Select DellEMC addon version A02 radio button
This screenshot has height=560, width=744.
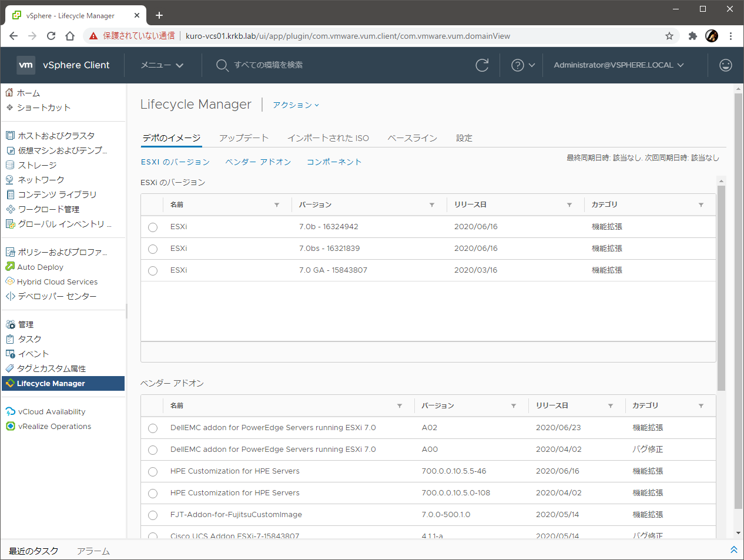tap(153, 428)
